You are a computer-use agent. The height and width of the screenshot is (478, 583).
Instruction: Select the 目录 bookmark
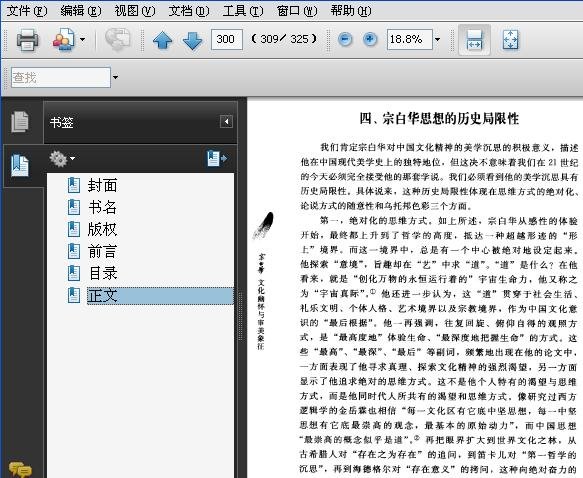tap(103, 273)
